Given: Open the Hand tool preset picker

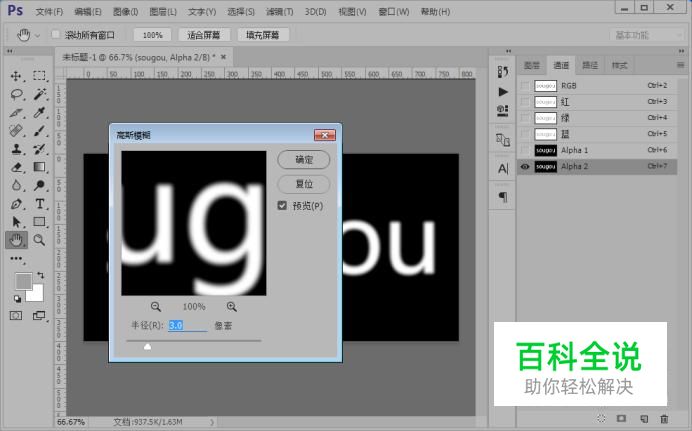Looking at the screenshot, I should (38, 35).
